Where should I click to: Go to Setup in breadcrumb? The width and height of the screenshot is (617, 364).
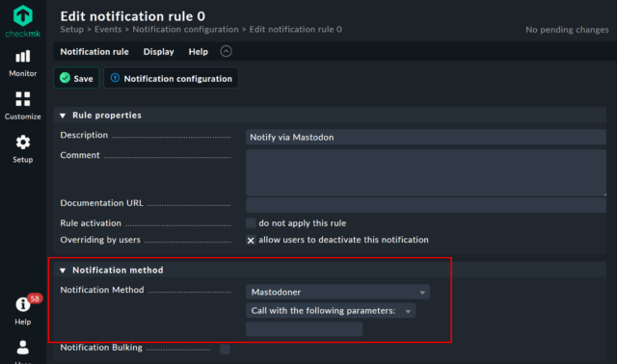72,30
